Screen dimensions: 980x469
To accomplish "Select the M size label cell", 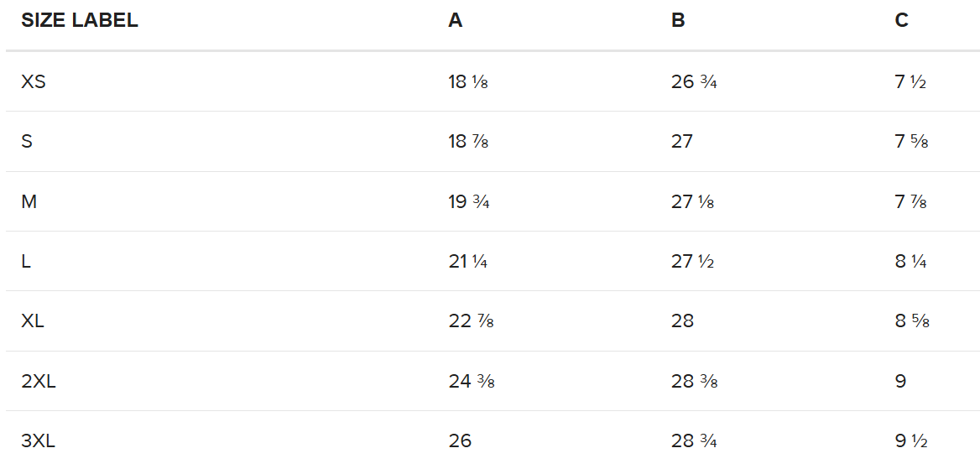I will 29,201.
